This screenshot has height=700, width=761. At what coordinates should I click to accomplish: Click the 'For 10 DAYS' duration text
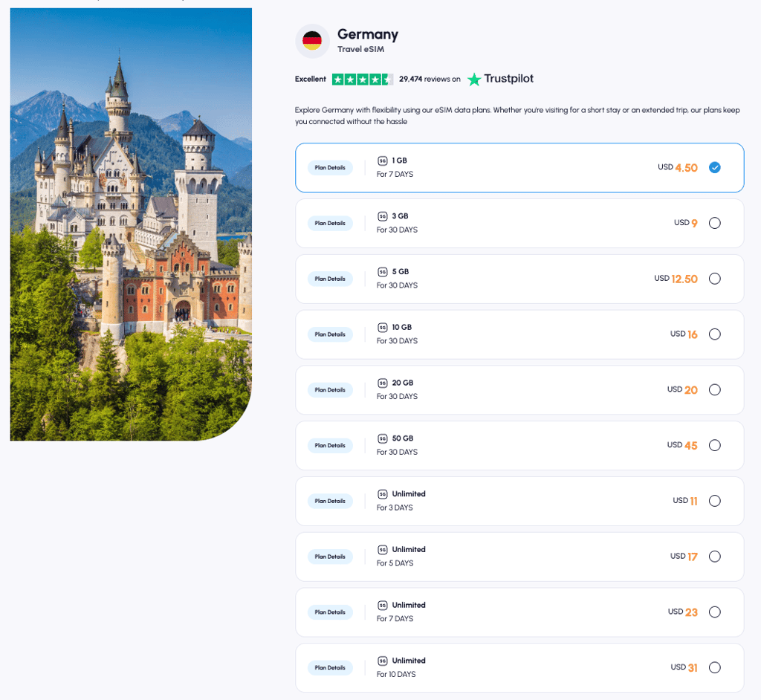point(396,674)
